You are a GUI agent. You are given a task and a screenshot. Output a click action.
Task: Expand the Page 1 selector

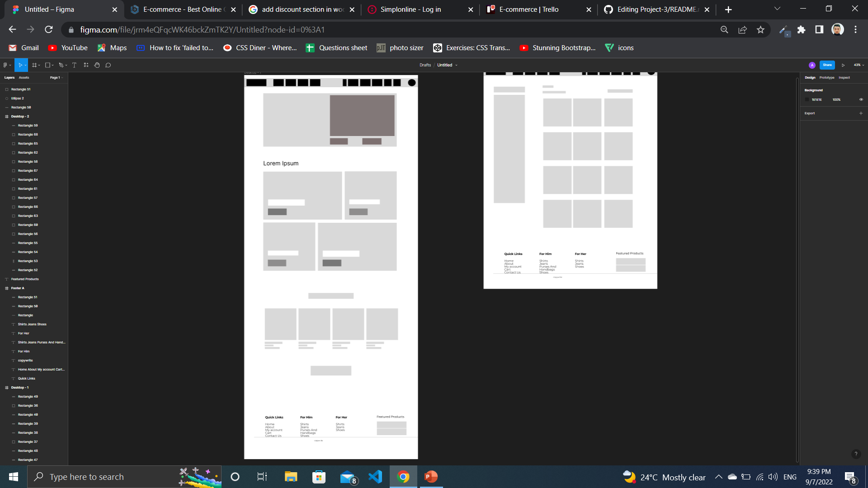pyautogui.click(x=56, y=77)
